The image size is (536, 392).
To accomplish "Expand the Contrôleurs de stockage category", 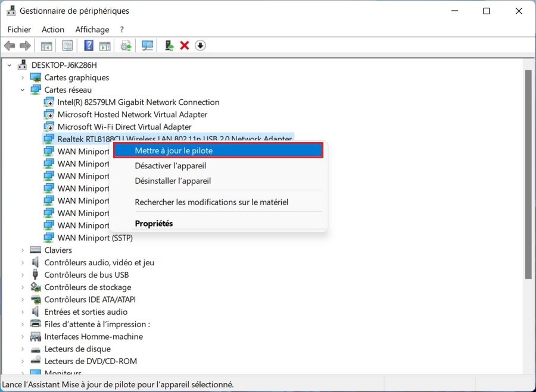I will point(23,287).
